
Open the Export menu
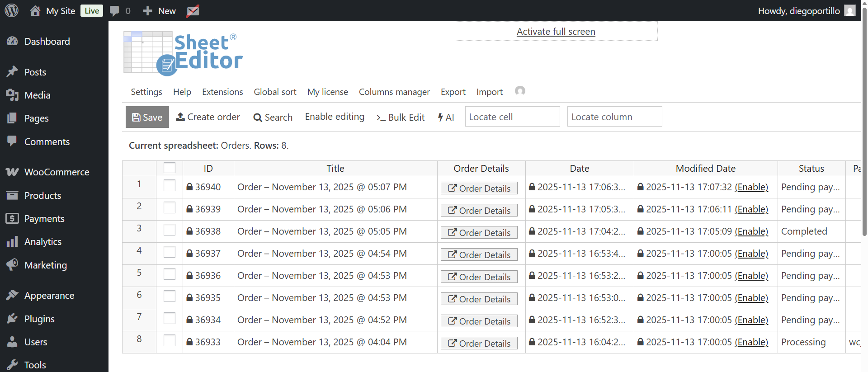(453, 92)
